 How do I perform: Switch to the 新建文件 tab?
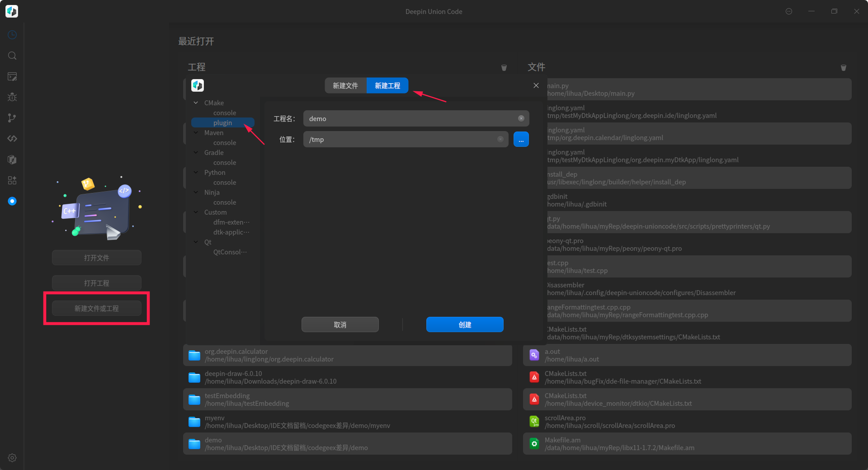[345, 85]
